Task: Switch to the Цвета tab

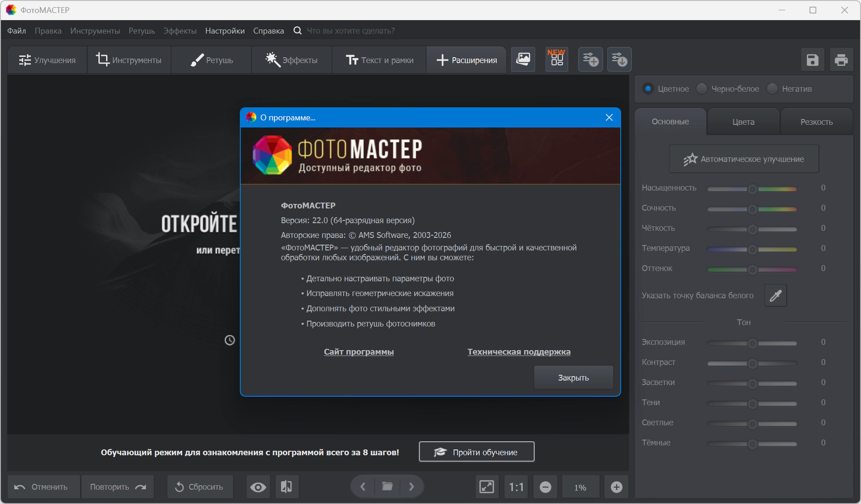Action: [x=743, y=122]
